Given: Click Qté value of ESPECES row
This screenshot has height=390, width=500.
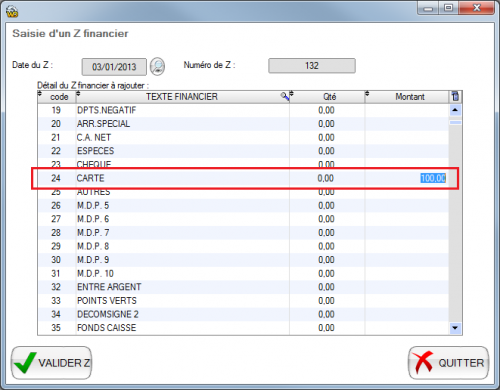Looking at the screenshot, I should 326,151.
